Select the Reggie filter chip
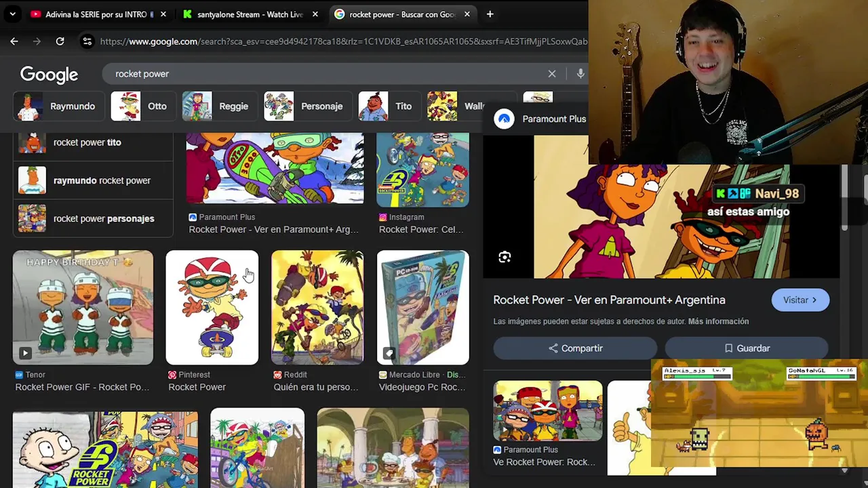868x488 pixels. point(220,106)
